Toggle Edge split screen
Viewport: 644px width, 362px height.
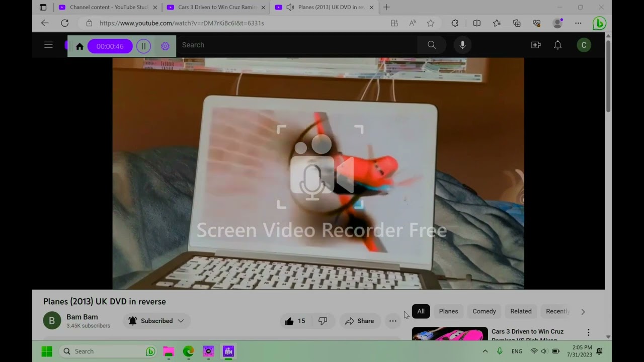click(477, 23)
